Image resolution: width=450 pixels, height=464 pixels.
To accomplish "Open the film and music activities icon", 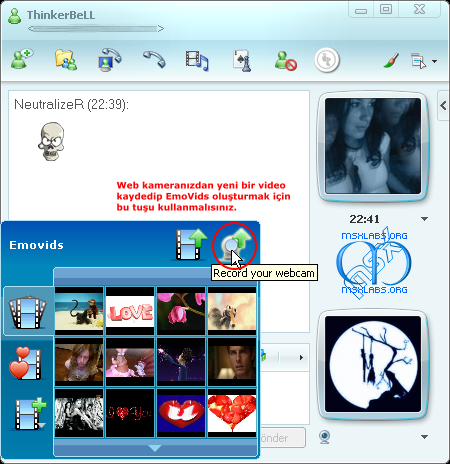I will tap(197, 60).
